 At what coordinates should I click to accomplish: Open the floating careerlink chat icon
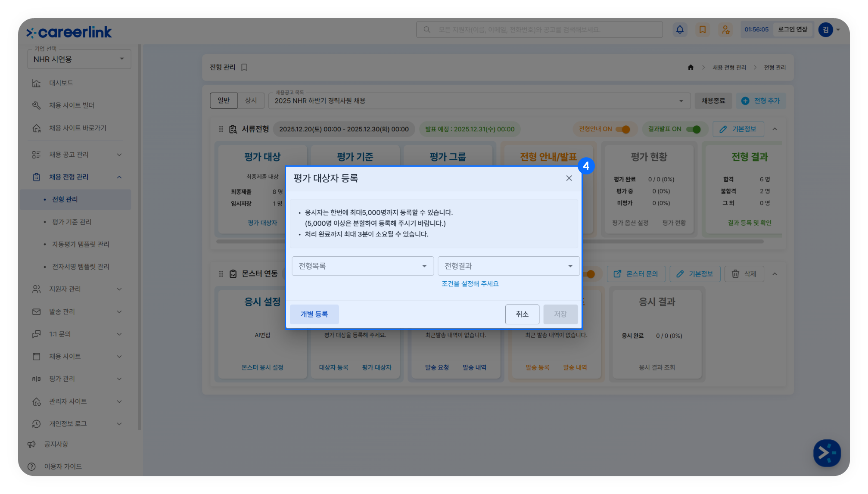pos(827,453)
